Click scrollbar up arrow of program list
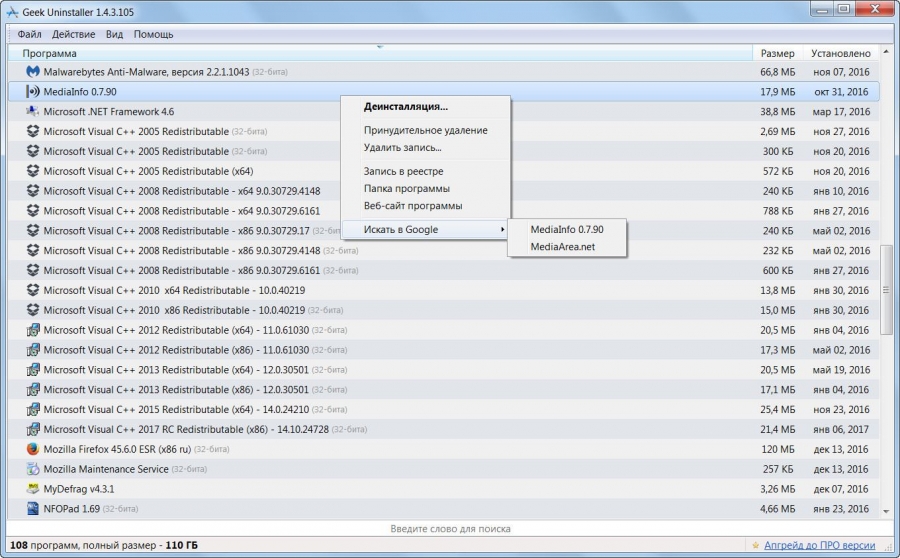Viewport: 900px width, 558px height. (886, 52)
